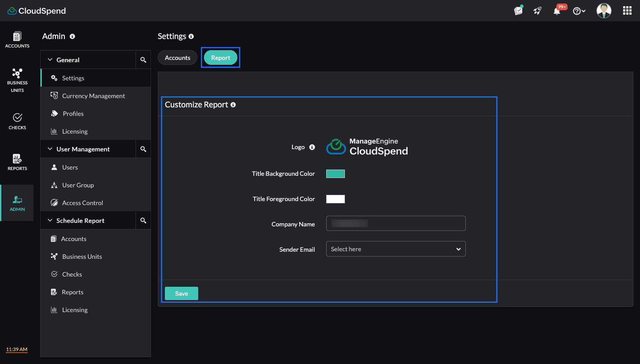Open the search icon beside General

[143, 59]
